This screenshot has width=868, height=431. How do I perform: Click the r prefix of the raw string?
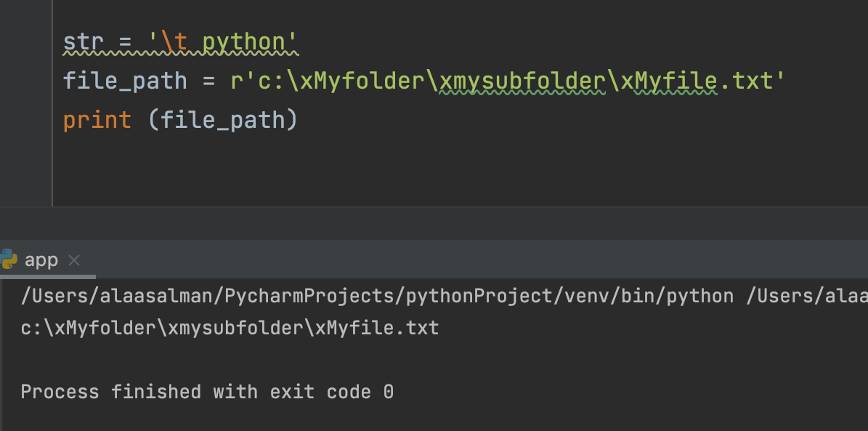coord(236,81)
